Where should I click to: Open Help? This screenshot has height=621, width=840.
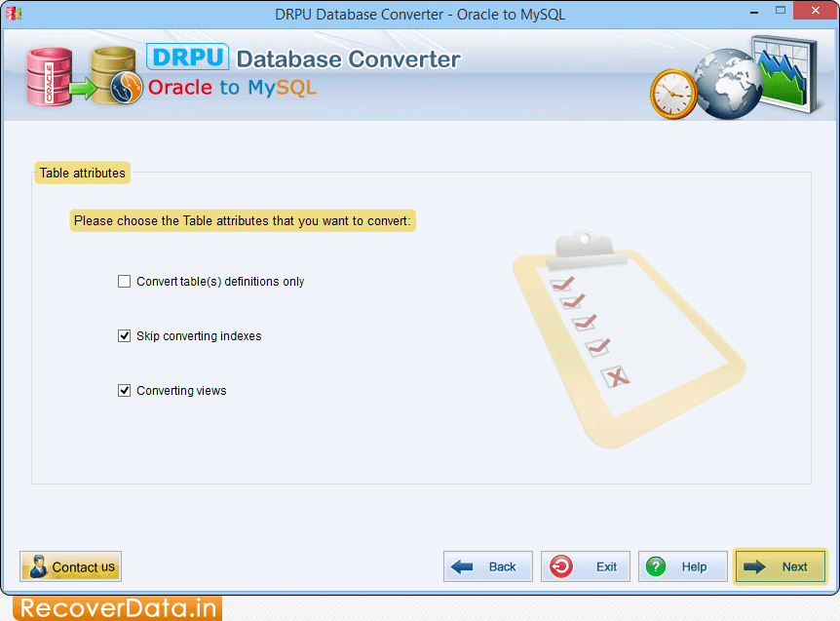(682, 566)
